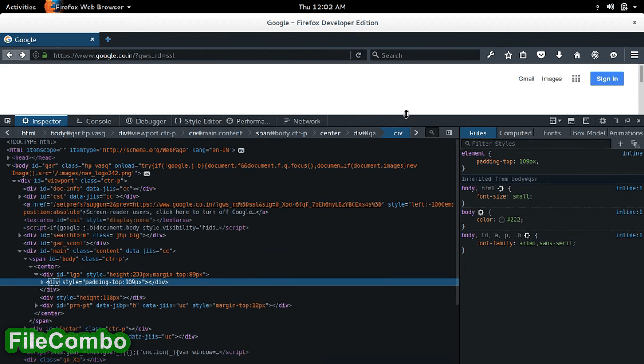The width and height of the screenshot is (644, 364).
Task: Select the Box Model sidebar tab
Action: (x=589, y=133)
